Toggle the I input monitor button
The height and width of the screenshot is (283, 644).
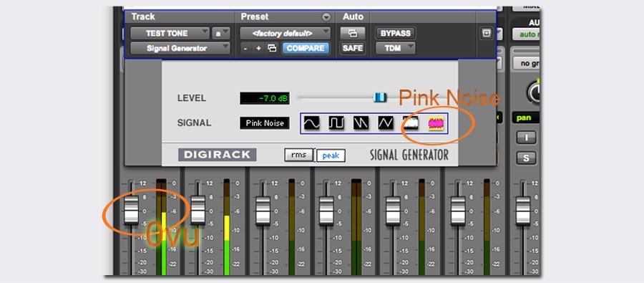click(526, 138)
